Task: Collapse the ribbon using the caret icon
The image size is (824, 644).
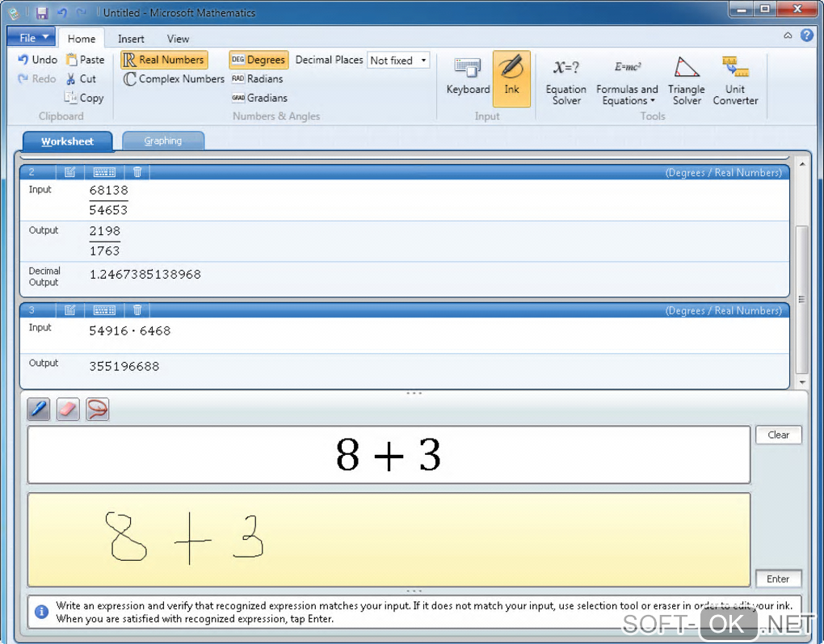Action: coord(788,36)
